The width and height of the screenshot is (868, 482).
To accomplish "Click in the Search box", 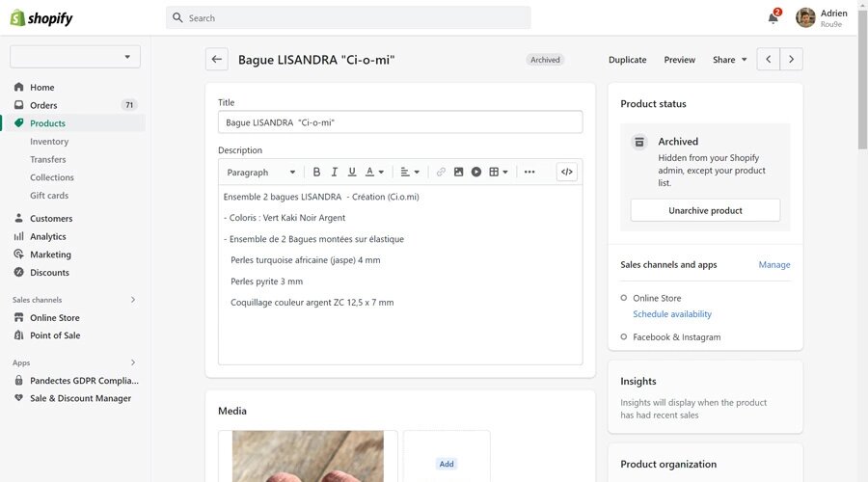I will 348,17.
